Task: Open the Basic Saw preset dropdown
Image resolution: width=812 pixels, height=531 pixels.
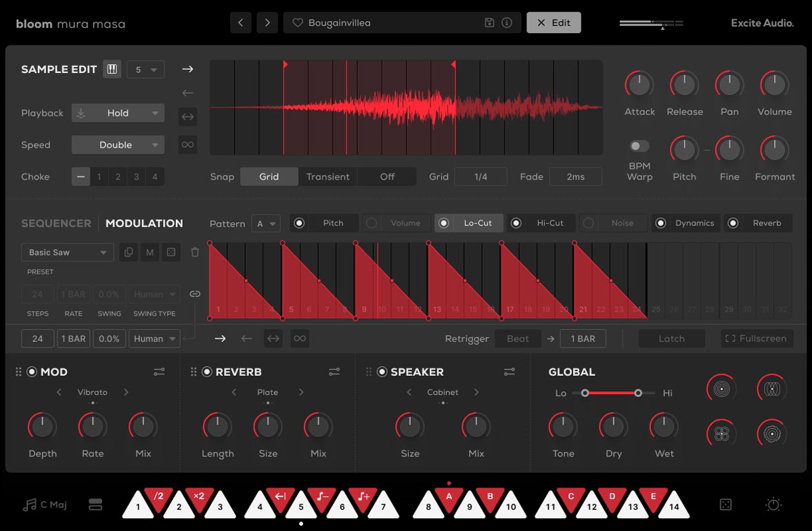Action: (x=67, y=253)
